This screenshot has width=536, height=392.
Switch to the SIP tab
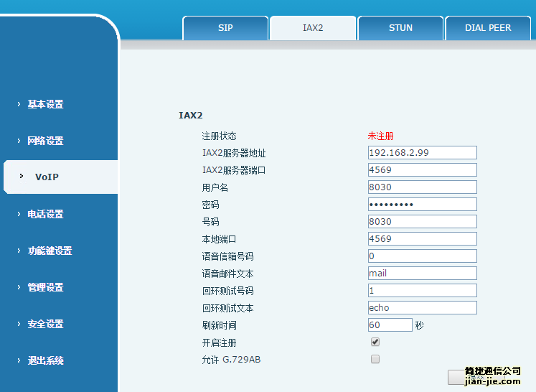(x=225, y=28)
